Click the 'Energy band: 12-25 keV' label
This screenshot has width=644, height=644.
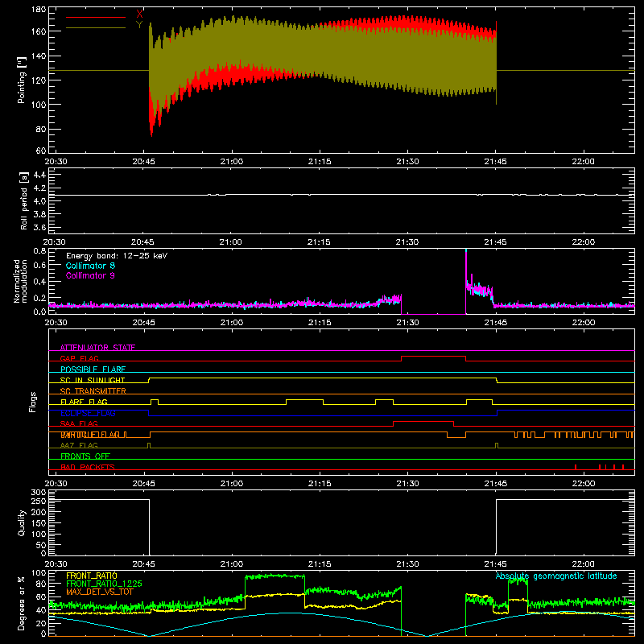(117, 256)
